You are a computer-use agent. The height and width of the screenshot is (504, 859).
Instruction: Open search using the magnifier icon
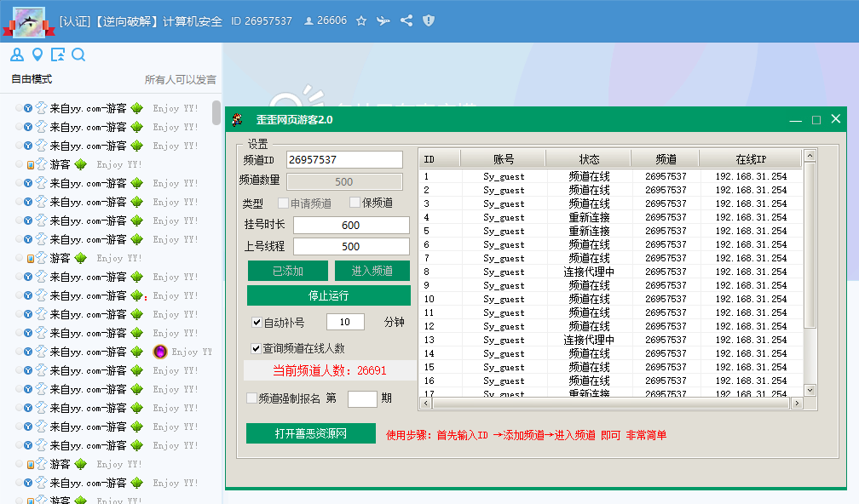tap(78, 54)
